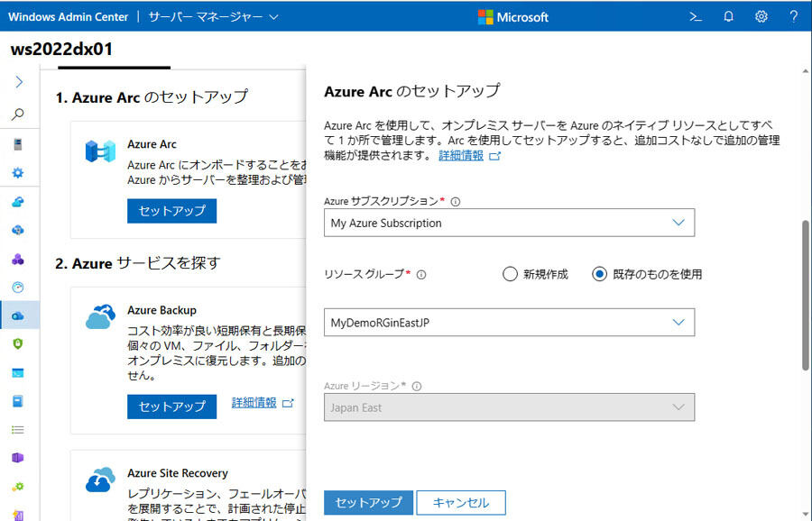
Task: Click the Azure Backup card title
Action: [x=162, y=310]
